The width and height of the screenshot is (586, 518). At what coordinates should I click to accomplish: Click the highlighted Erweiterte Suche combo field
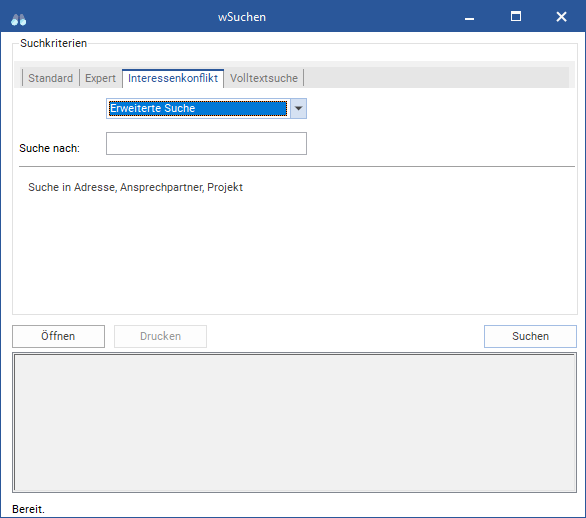click(198, 108)
